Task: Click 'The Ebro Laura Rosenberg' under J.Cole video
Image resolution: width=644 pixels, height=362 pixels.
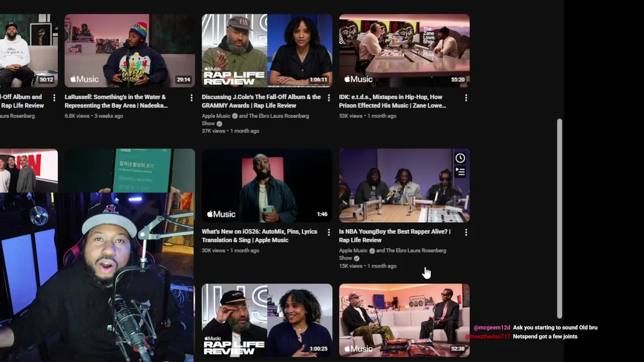Action: 279,116
